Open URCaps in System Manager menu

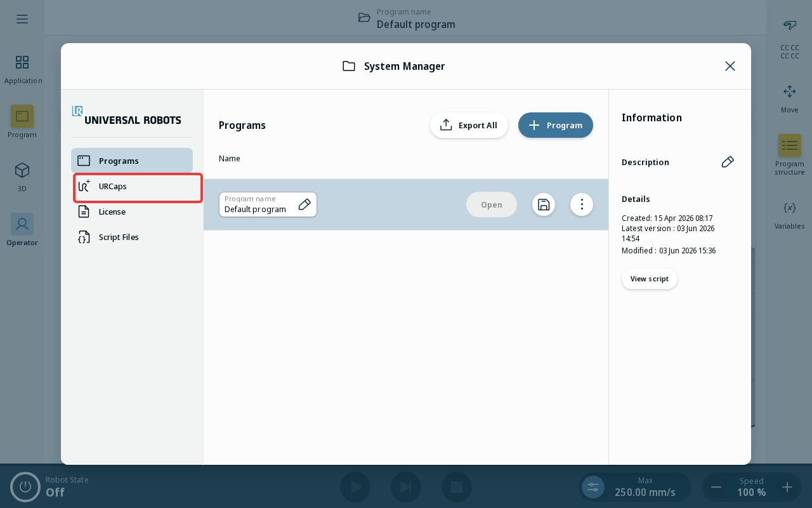[132, 186]
